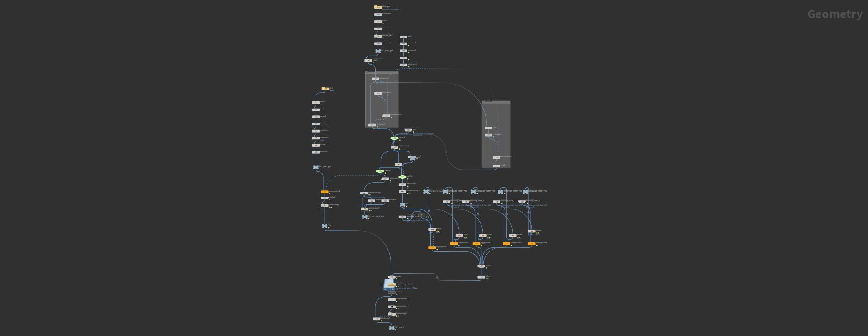The height and width of the screenshot is (336, 868).
Task: Select the orange copytopoints2 node
Action: click(432, 248)
